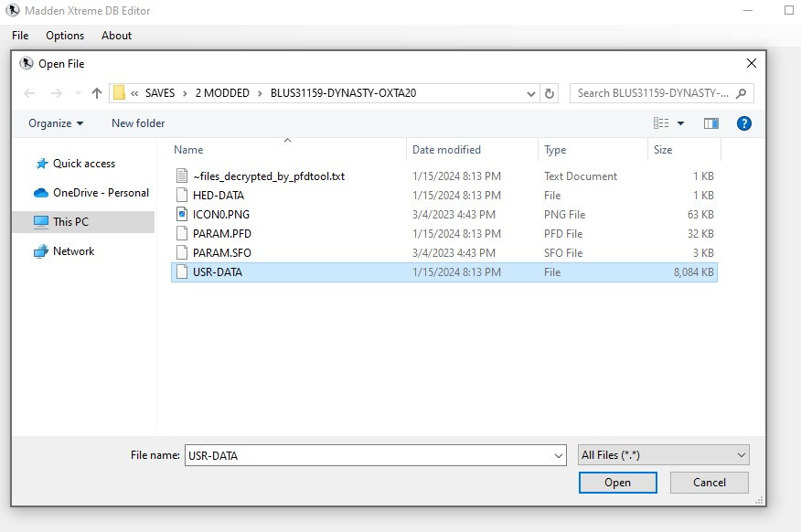Click the back navigation arrow
This screenshot has height=532, width=801.
29,93
